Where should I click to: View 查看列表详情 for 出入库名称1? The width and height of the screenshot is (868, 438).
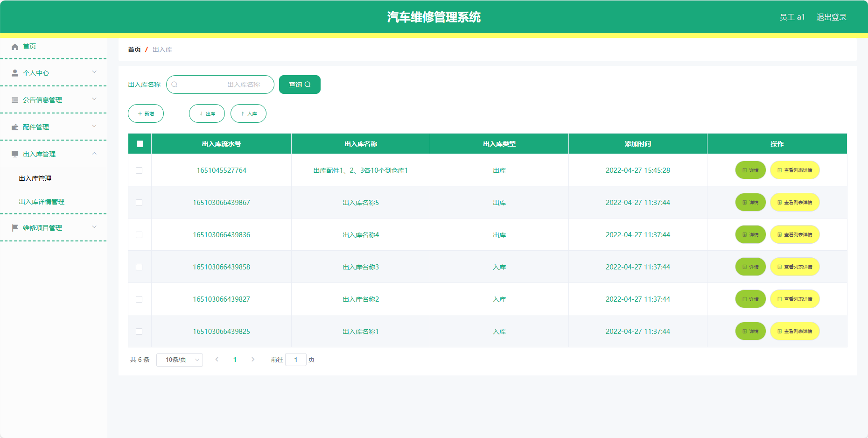pyautogui.click(x=795, y=332)
